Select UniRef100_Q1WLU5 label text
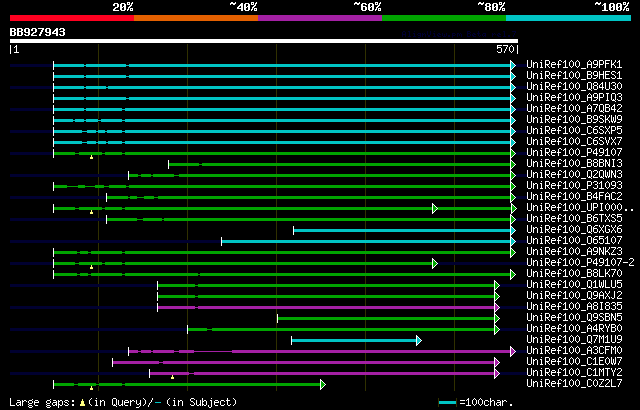This screenshot has height=410, width=640. tap(574, 285)
